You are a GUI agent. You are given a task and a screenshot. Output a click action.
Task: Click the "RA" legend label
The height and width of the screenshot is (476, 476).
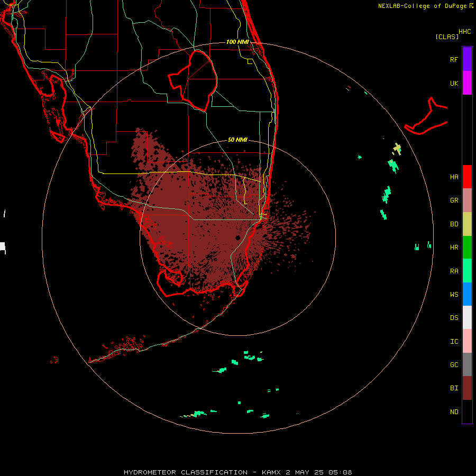[454, 271]
